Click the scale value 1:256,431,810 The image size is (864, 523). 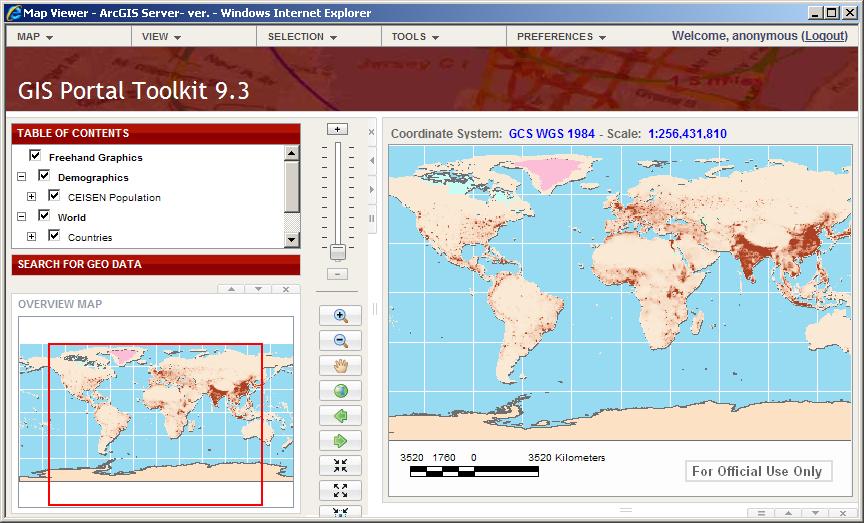pyautogui.click(x=687, y=133)
